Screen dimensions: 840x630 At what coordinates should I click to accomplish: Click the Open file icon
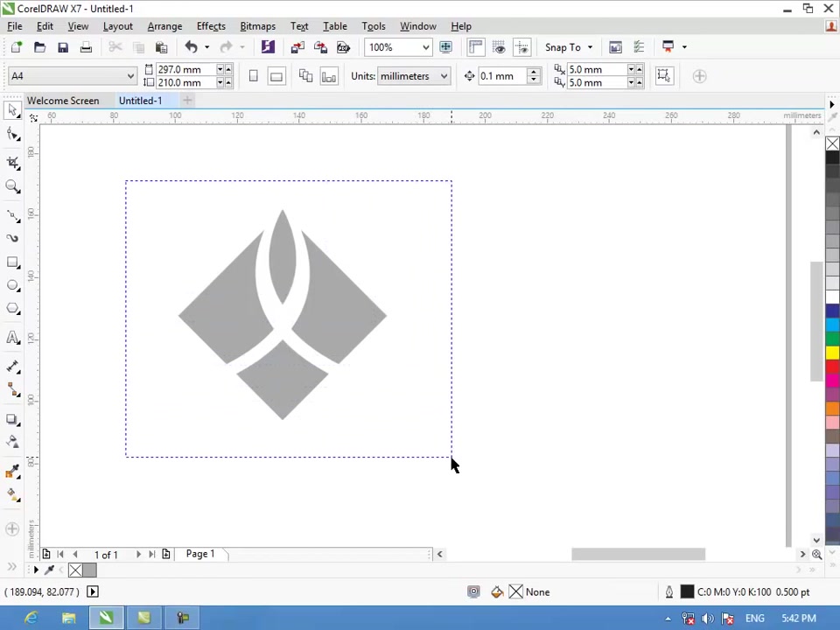39,47
